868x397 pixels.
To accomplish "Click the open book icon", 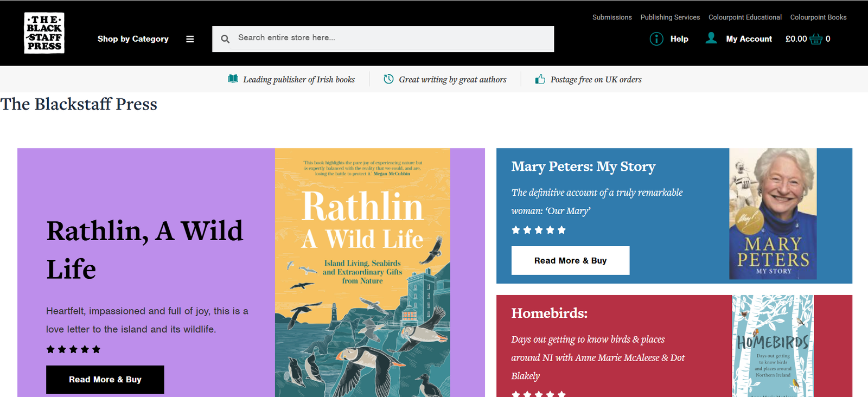I will 233,79.
